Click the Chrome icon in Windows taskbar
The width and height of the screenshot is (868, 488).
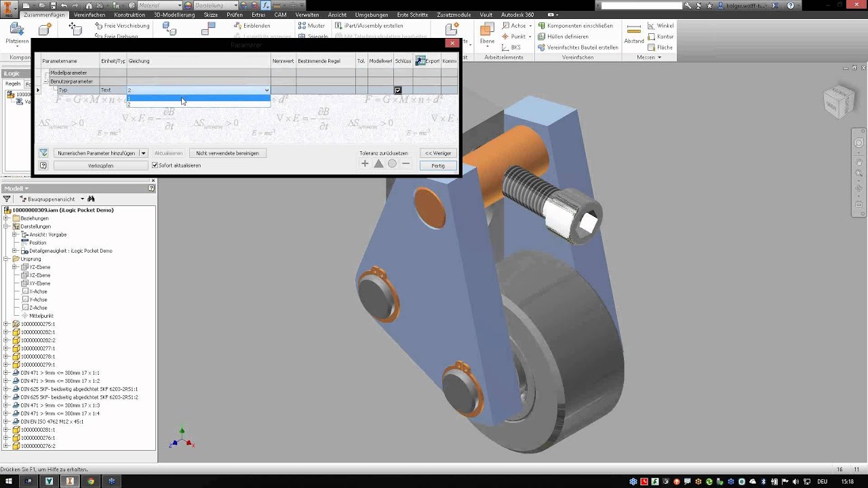pyautogui.click(x=90, y=481)
